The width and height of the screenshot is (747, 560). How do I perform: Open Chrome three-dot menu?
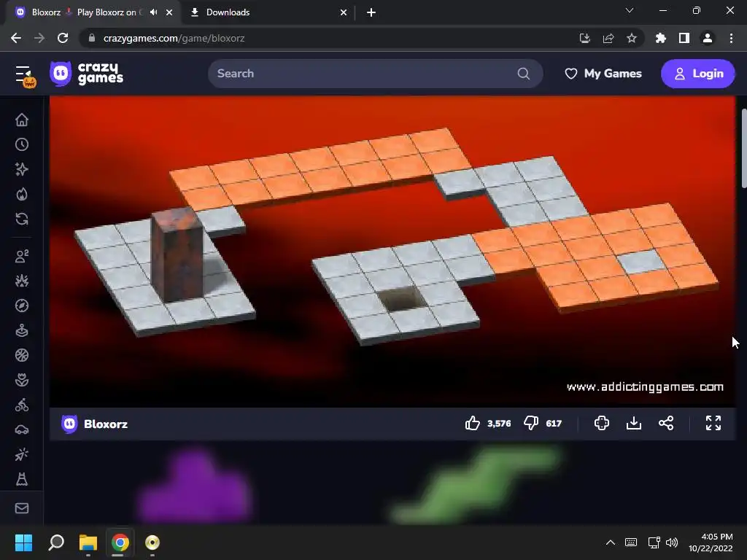731,38
